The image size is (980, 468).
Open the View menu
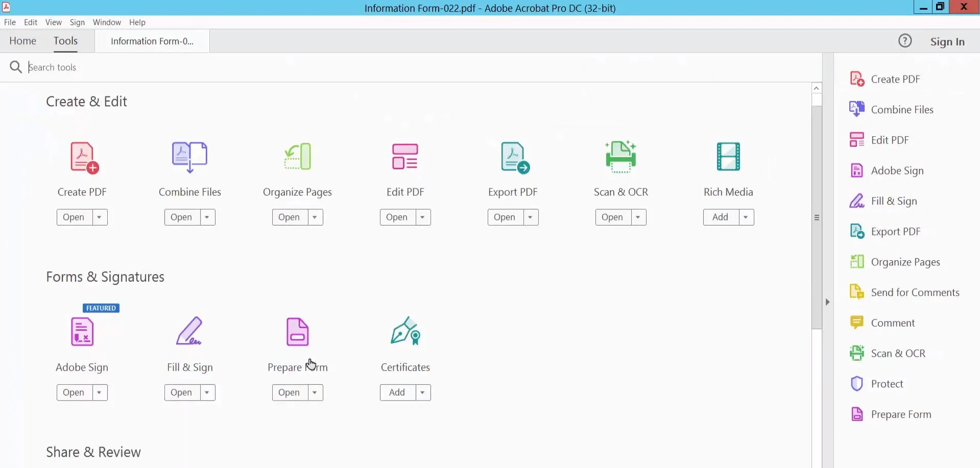(53, 22)
